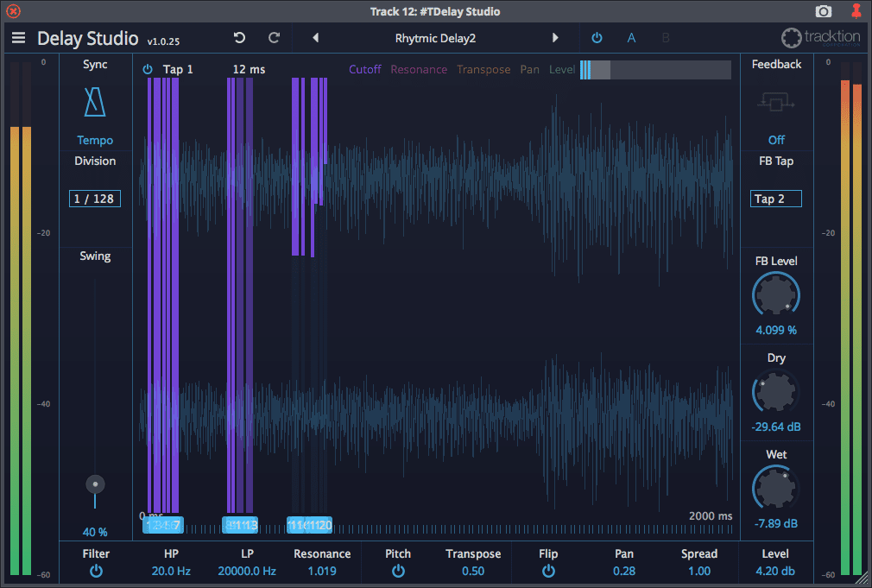Enable the Filter power toggle

click(x=96, y=572)
